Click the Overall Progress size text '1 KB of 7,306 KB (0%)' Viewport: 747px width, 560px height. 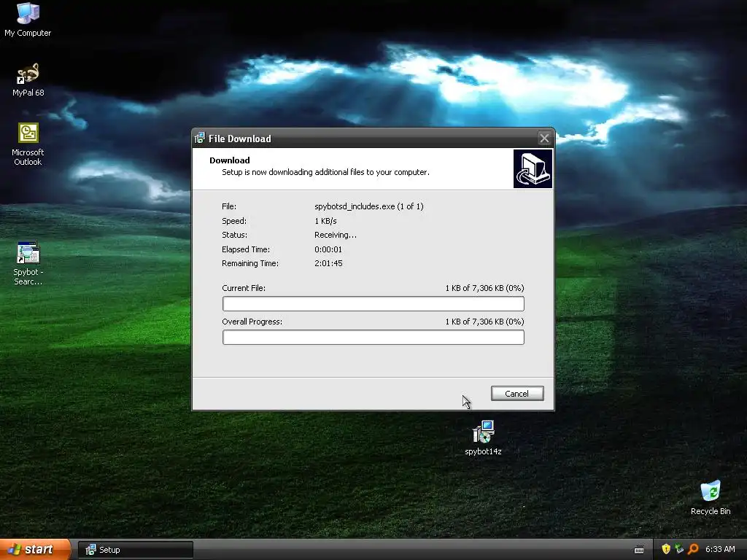[484, 322]
